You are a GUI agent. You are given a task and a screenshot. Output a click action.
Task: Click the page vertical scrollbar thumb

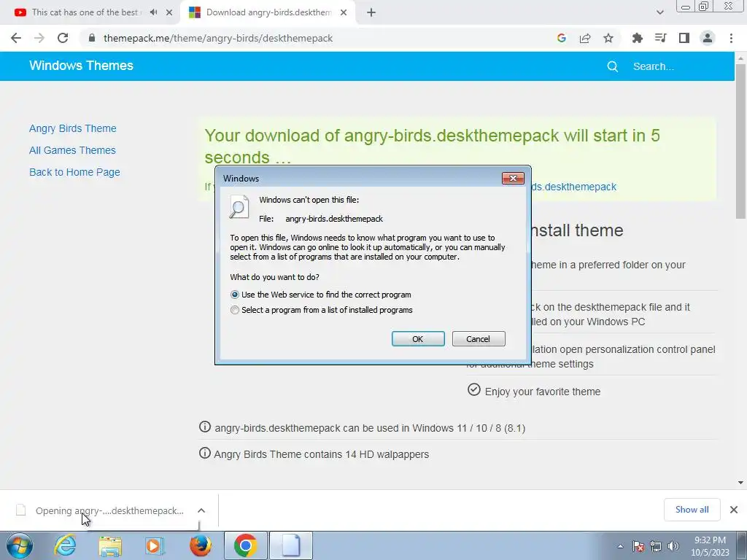pyautogui.click(x=740, y=141)
